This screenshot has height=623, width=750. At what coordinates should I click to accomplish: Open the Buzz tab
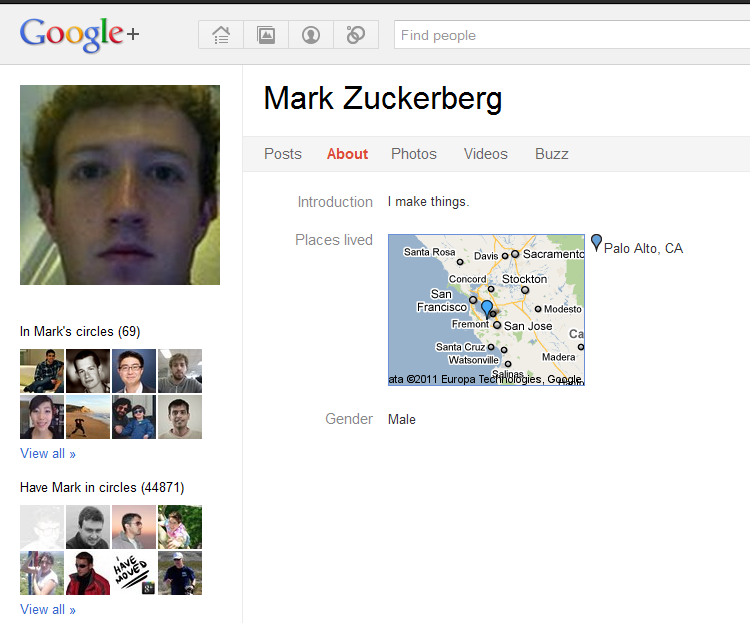point(552,154)
